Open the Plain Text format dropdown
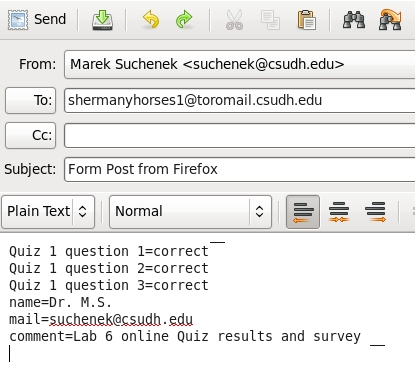 48,212
